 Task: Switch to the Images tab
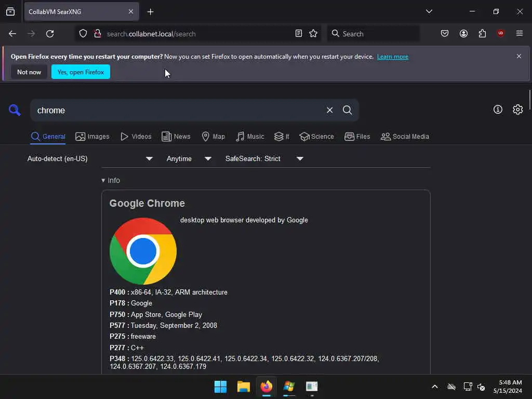(x=92, y=137)
